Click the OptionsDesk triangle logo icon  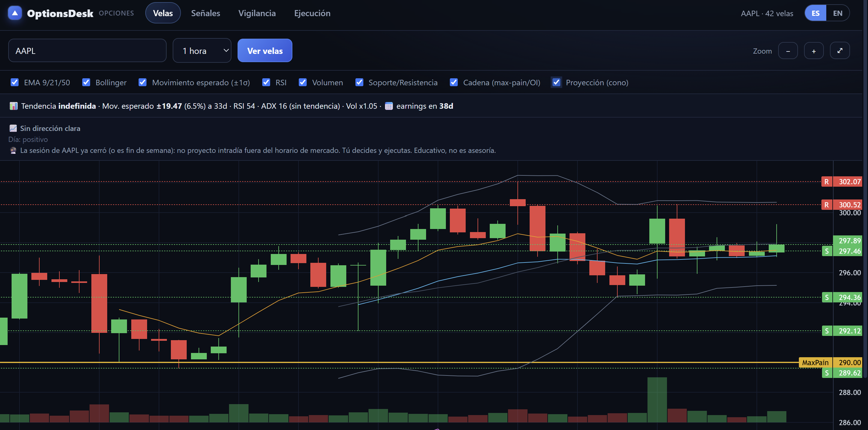click(x=15, y=13)
